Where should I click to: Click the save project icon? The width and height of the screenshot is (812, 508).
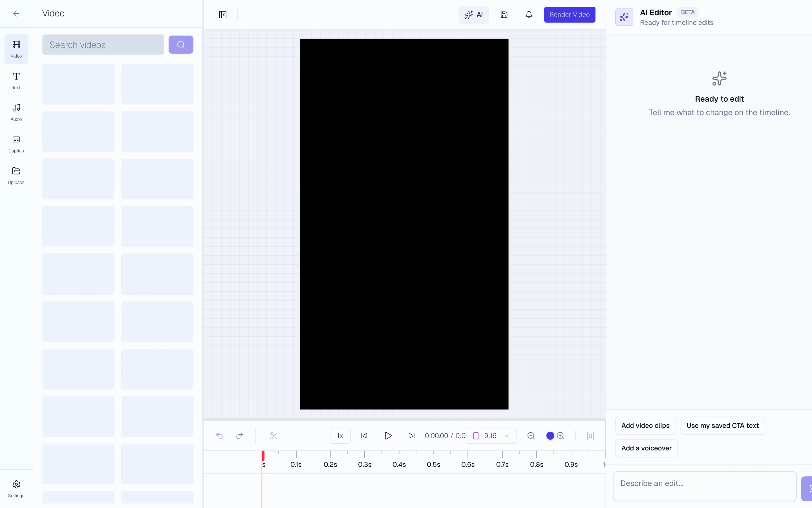504,15
